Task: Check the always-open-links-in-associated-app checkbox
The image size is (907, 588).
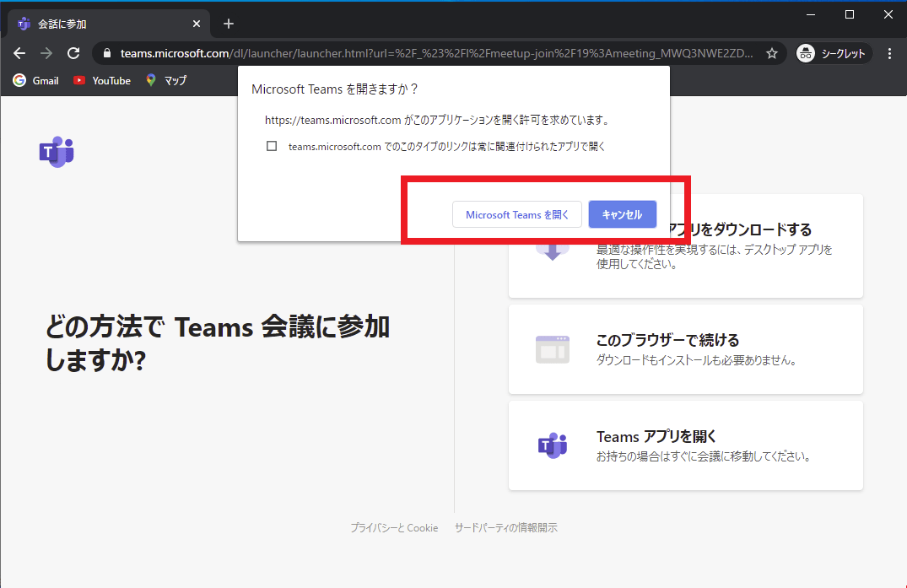Action: (272, 146)
